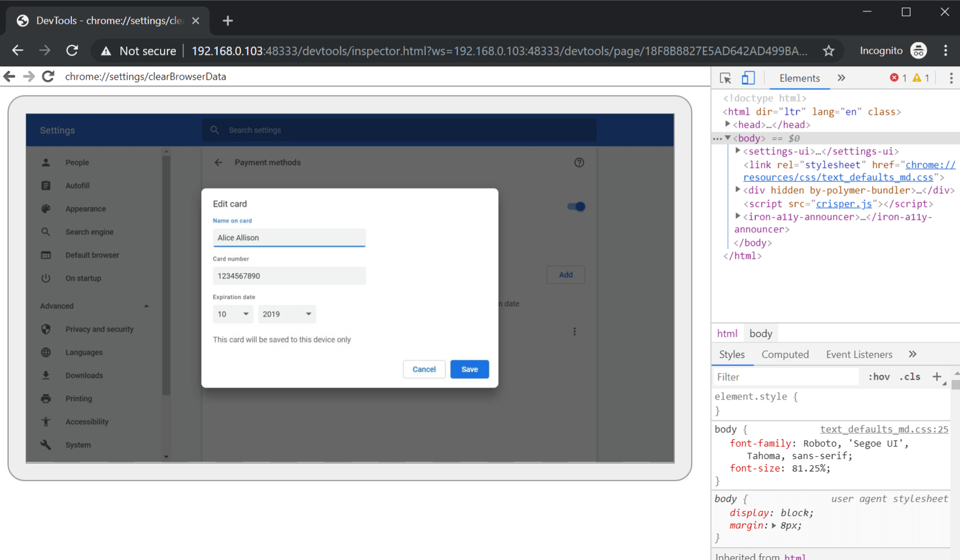Image resolution: width=960 pixels, height=560 pixels.
Task: Click the Name on card input field
Action: pos(289,237)
